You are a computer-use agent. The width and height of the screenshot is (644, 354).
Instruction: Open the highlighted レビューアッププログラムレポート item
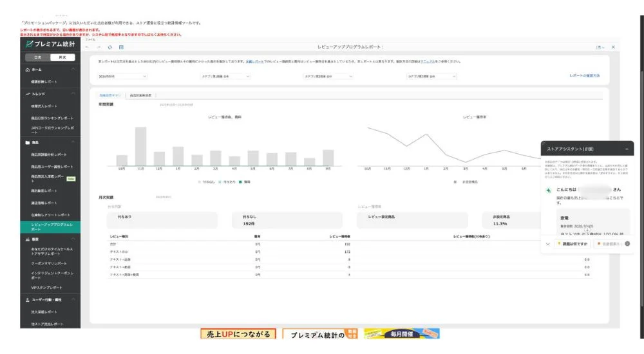50,227
